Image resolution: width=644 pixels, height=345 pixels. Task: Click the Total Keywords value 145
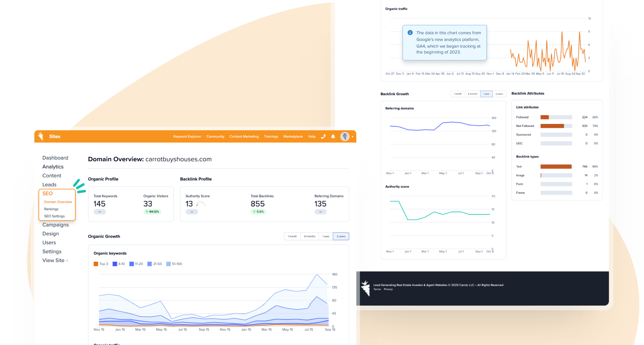[x=99, y=204]
